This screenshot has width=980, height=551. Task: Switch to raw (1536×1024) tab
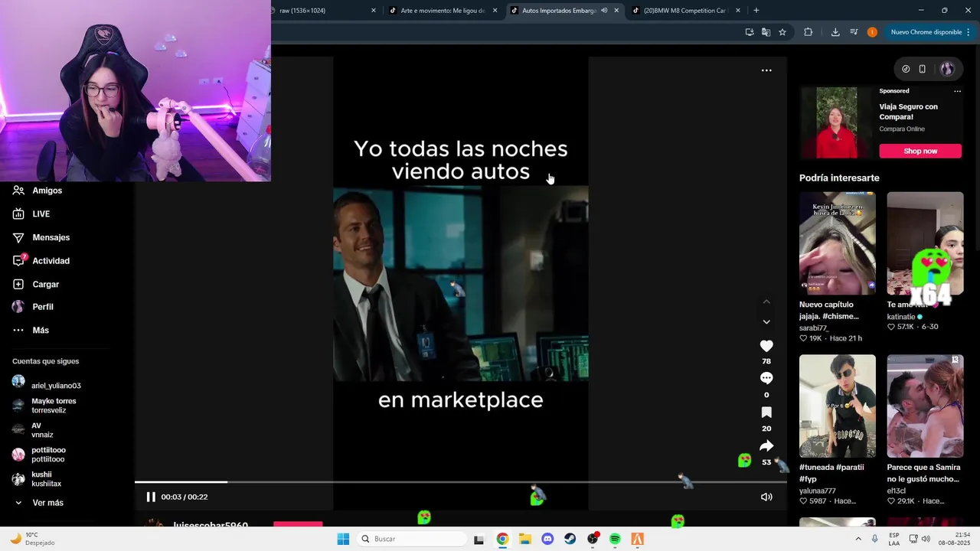pos(322,11)
